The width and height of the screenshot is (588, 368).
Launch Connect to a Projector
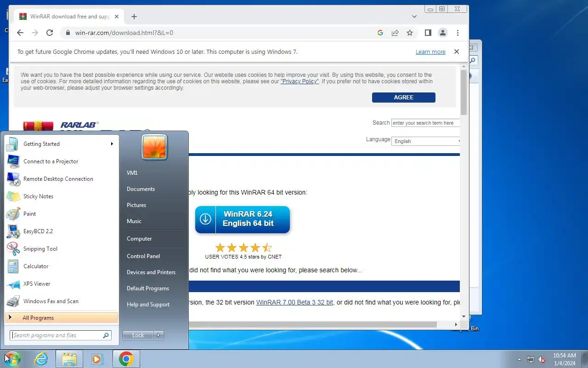[61, 161]
